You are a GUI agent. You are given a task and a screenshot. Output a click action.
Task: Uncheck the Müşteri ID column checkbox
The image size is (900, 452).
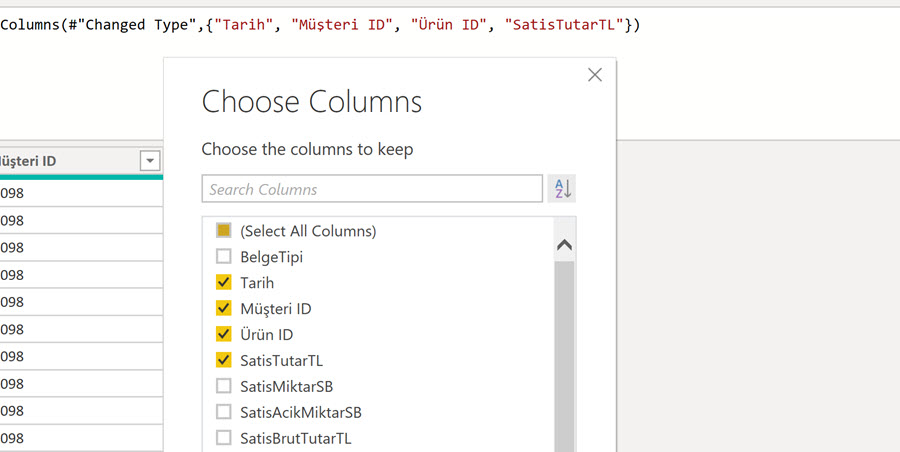pyautogui.click(x=223, y=308)
